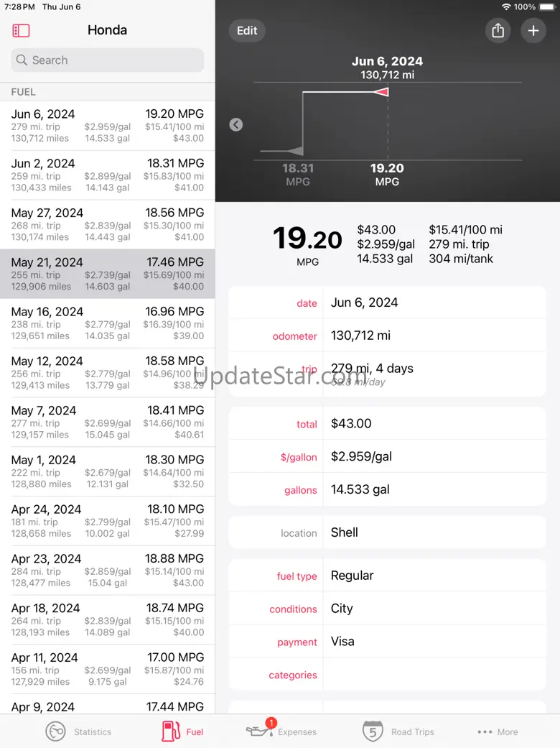Open the More tab
560x748 pixels.
coord(497,731)
